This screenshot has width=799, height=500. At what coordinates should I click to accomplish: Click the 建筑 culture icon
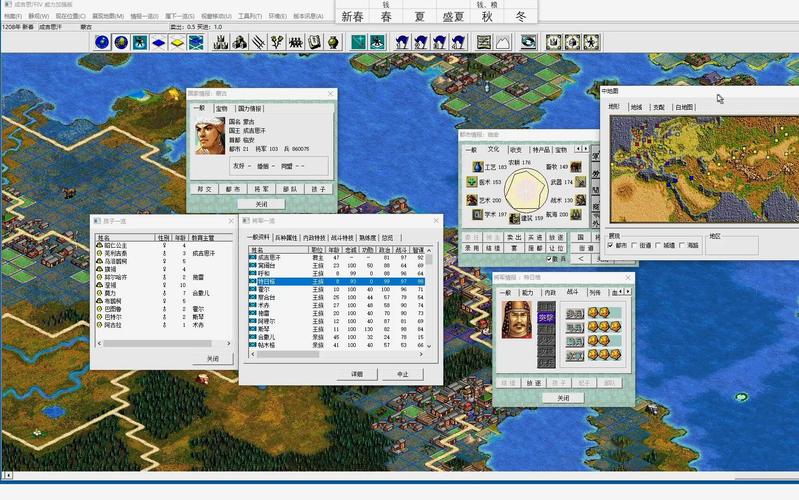coord(514,219)
